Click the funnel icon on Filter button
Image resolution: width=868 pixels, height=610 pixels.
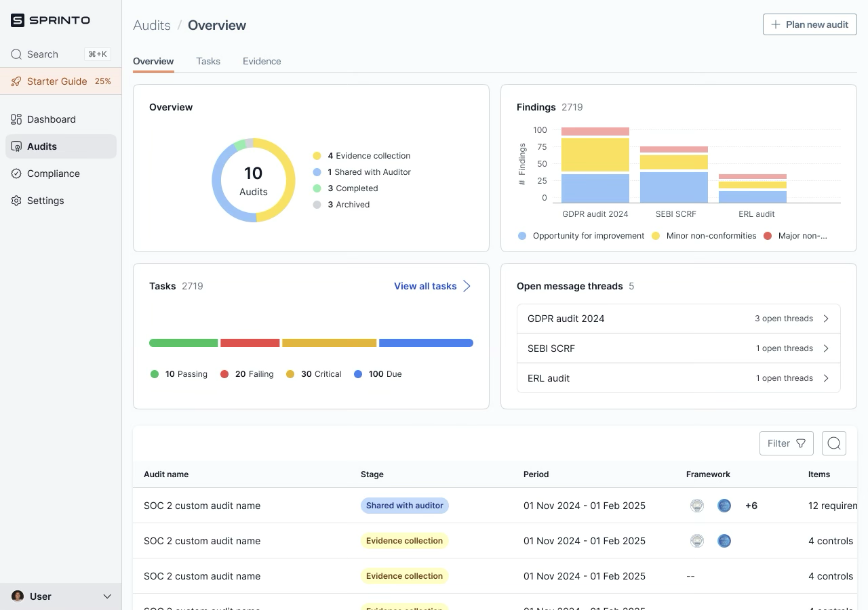(x=801, y=443)
